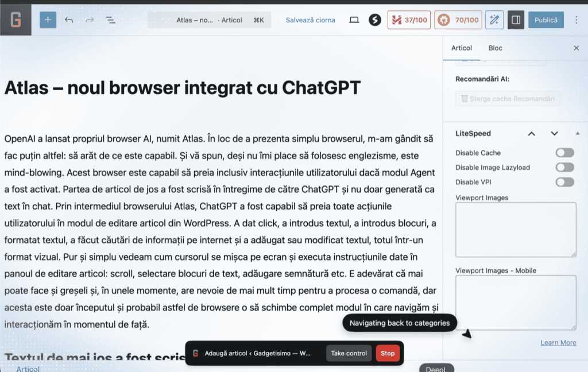
Task: Enable Disable Image Lazyload switch
Action: coord(564,168)
